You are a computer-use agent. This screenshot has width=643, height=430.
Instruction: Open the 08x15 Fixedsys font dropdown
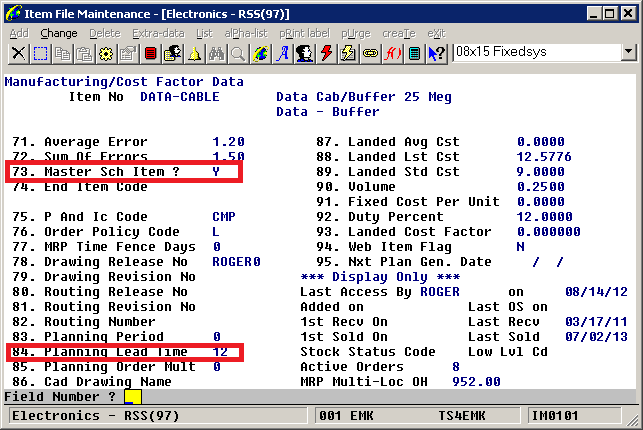629,52
